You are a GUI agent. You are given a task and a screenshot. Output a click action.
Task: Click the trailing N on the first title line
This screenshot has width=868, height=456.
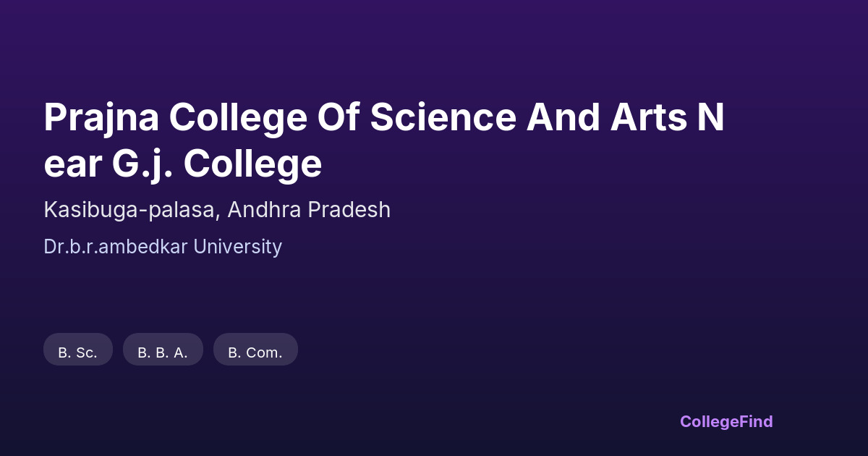[710, 118]
